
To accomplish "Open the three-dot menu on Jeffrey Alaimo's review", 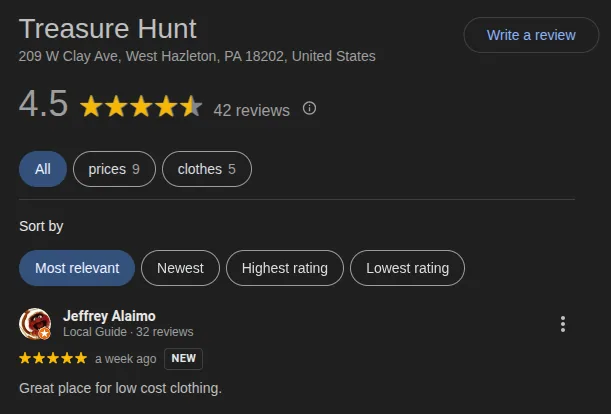I will click(x=563, y=324).
